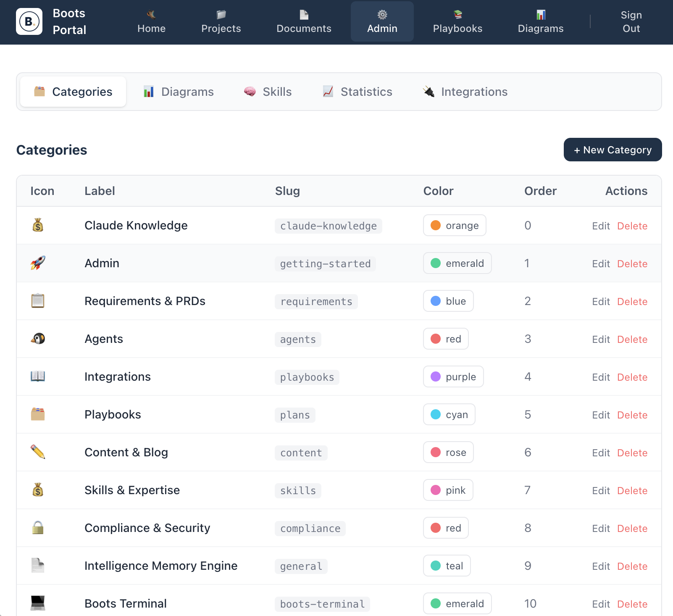The width and height of the screenshot is (673, 616).
Task: Click the Slug column header
Action: [287, 191]
